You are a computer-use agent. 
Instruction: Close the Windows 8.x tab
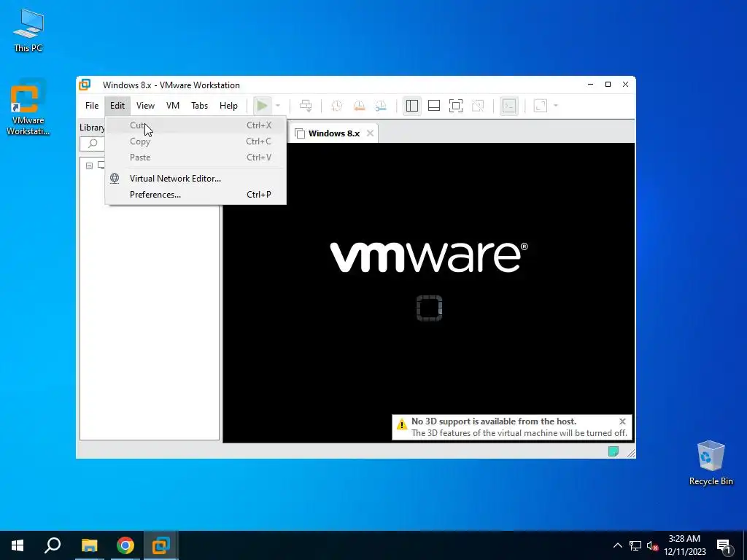click(370, 133)
